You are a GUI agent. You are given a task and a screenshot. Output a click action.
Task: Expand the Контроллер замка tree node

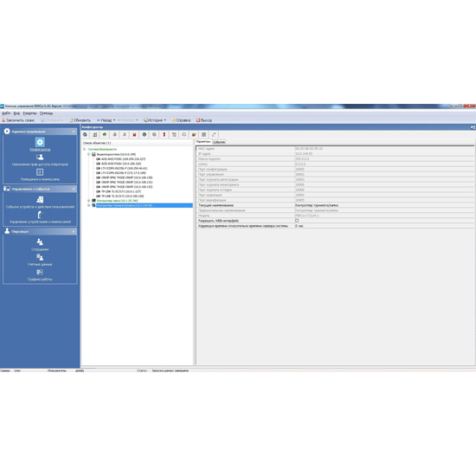click(x=88, y=201)
